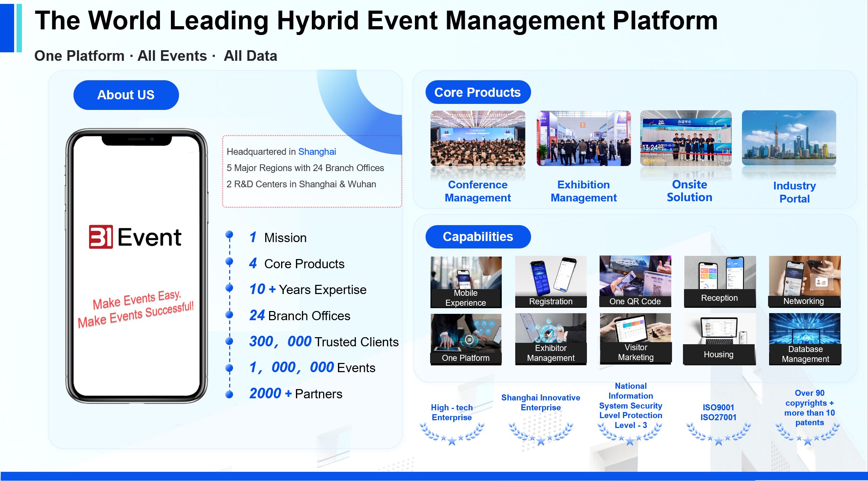Click bullet dot beside 2000+ Partners

229,394
